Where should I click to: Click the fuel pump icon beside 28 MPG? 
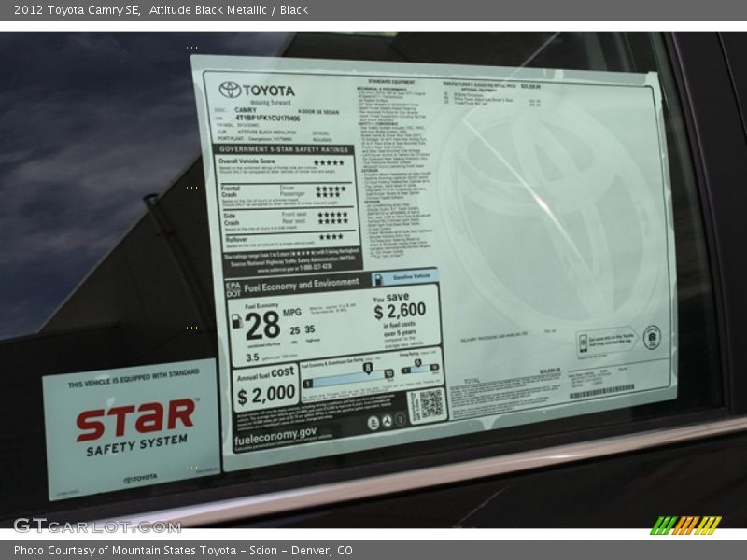(237, 321)
